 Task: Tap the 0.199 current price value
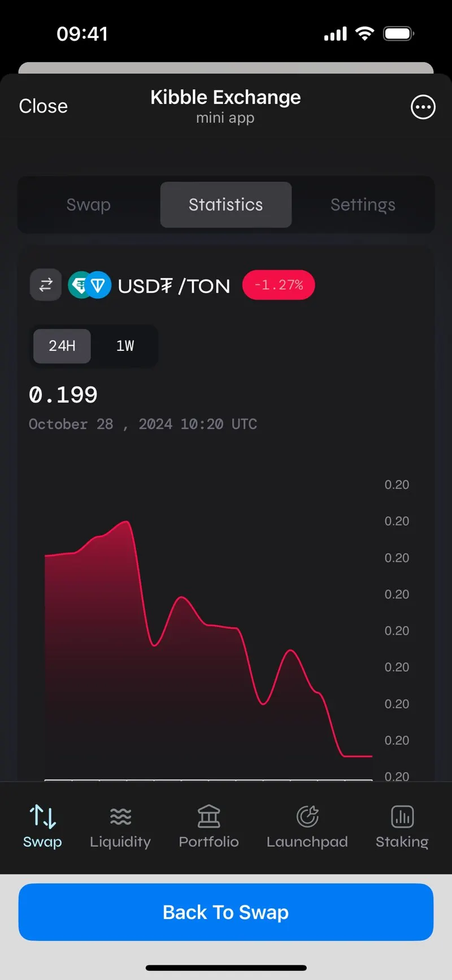click(x=63, y=394)
